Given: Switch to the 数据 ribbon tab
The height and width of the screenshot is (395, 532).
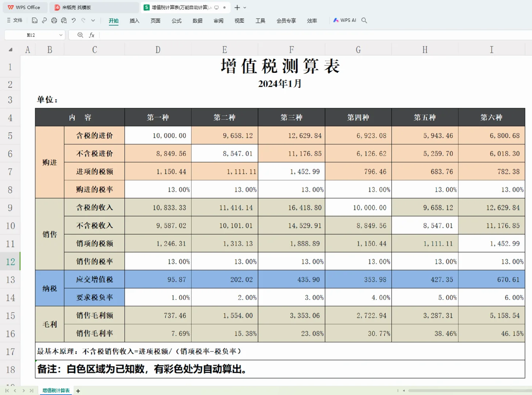Looking at the screenshot, I should [197, 21].
